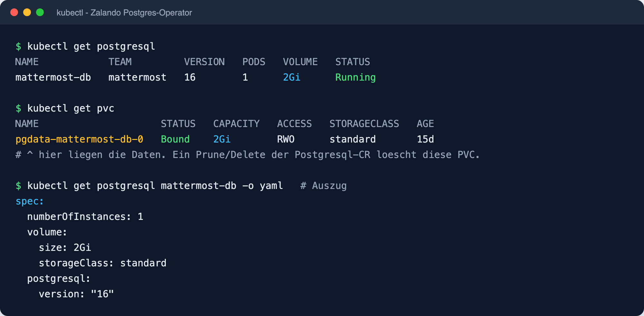Click the VOLUME column header
The height and width of the screenshot is (316, 644).
(300, 62)
